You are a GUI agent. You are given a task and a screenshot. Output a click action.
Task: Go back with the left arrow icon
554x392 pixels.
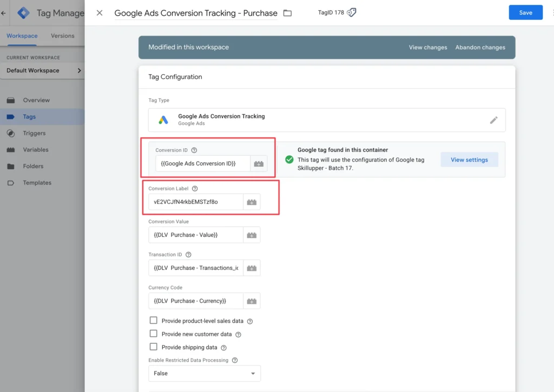click(4, 13)
